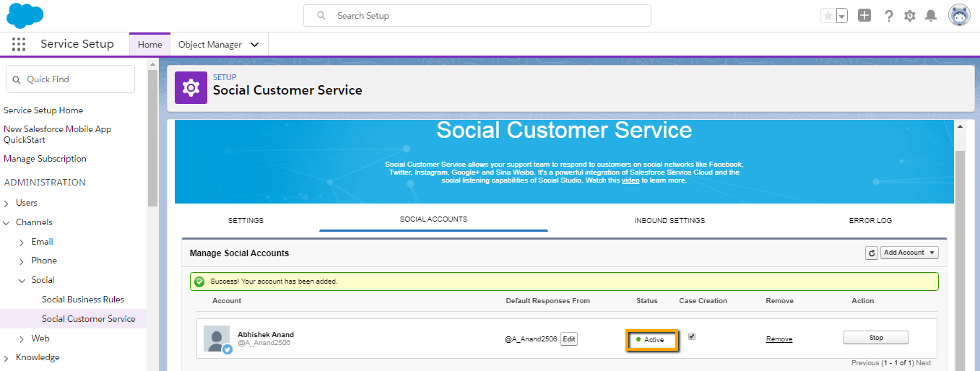Viewport: 980px width, 371px height.
Task: Open Service Setup Home
Action: (43, 110)
